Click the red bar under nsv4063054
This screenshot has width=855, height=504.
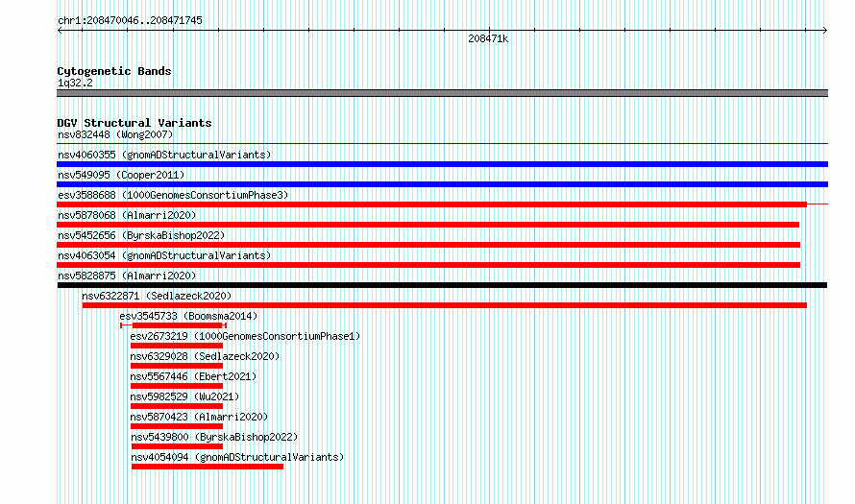tap(428, 265)
